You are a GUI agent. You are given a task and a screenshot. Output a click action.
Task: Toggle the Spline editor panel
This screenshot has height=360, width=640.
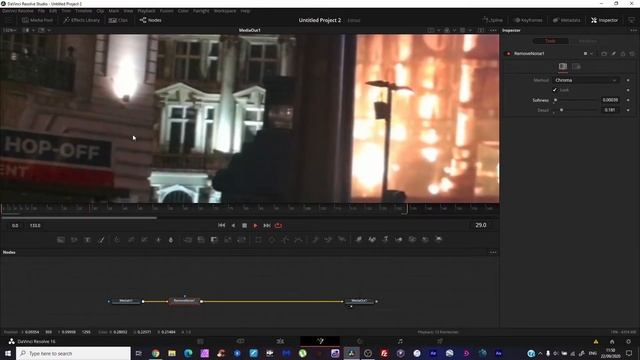coord(493,20)
